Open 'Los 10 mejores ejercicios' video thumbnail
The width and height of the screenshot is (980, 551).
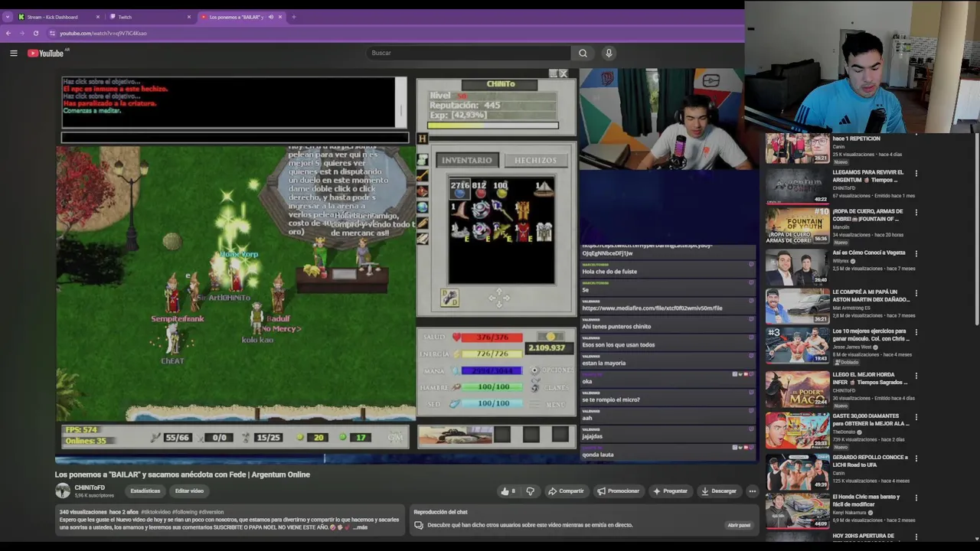797,345
